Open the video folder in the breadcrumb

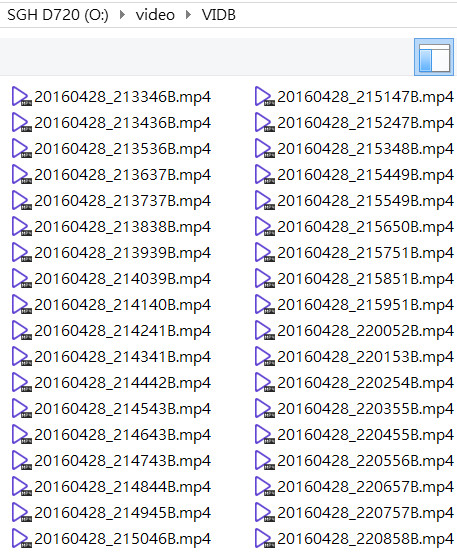click(x=155, y=15)
